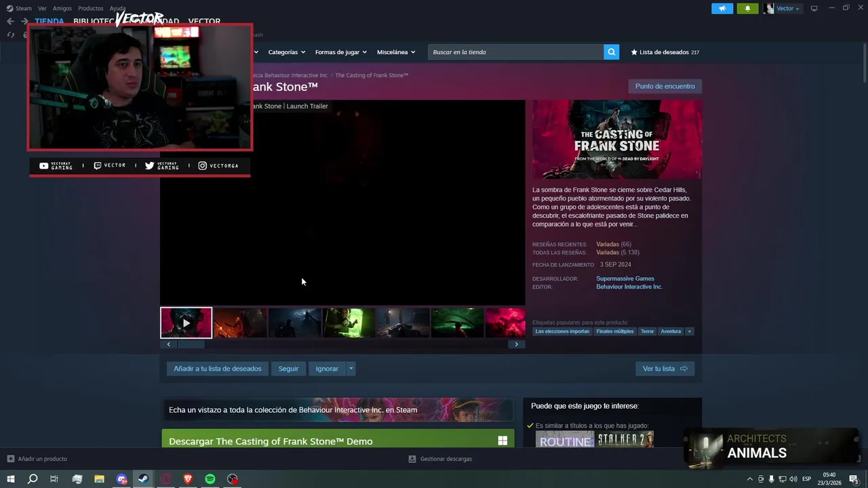Viewport: 868px width, 488px height.
Task: Open Behaviour Interactive Inc. publisher link
Action: pos(629,287)
